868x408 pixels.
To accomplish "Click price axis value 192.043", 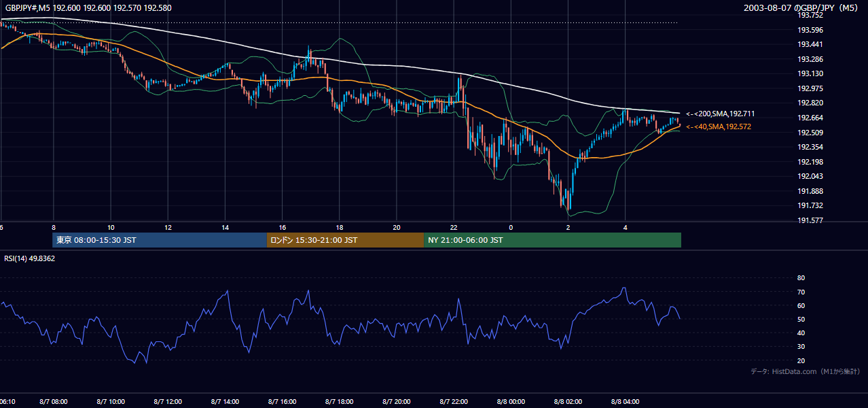I will [x=810, y=176].
